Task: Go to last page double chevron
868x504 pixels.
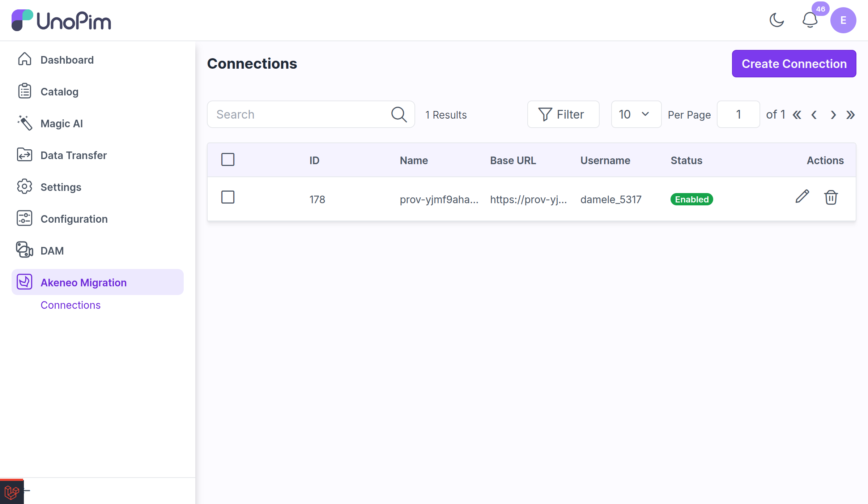Action: [x=850, y=115]
